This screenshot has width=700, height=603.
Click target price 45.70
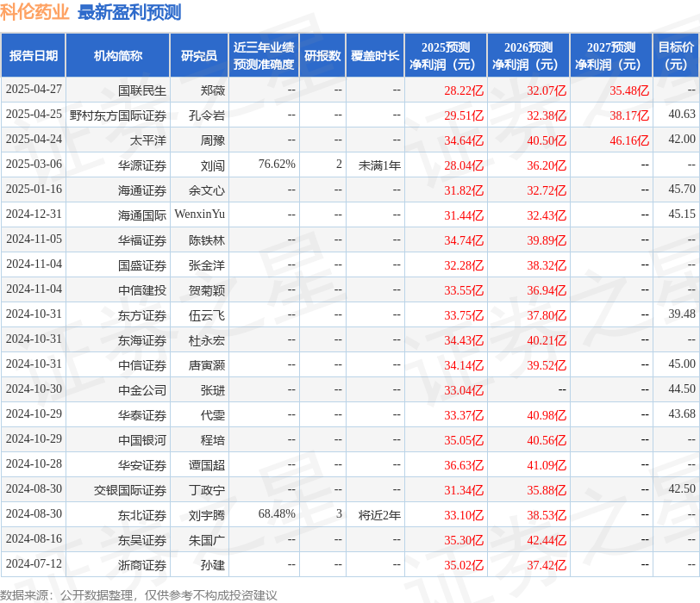(x=682, y=190)
